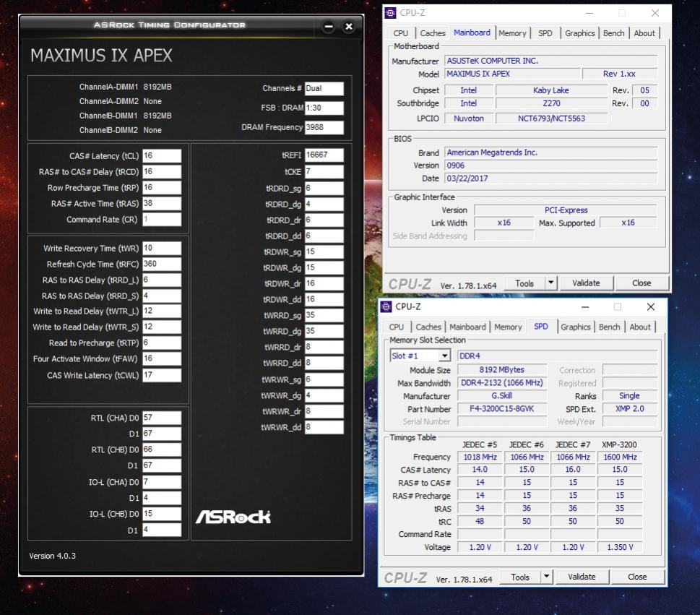Open SPD tab in Mainboard window

pos(545,33)
